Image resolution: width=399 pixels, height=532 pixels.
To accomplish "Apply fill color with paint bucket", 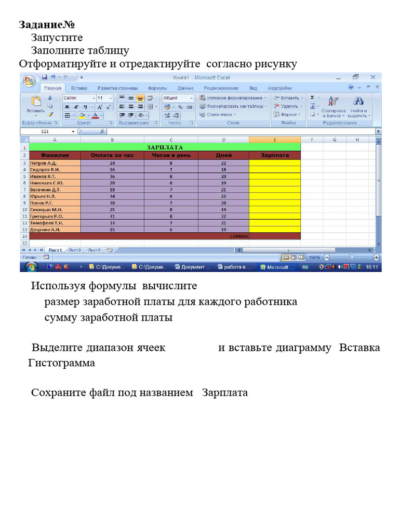I will point(82,115).
